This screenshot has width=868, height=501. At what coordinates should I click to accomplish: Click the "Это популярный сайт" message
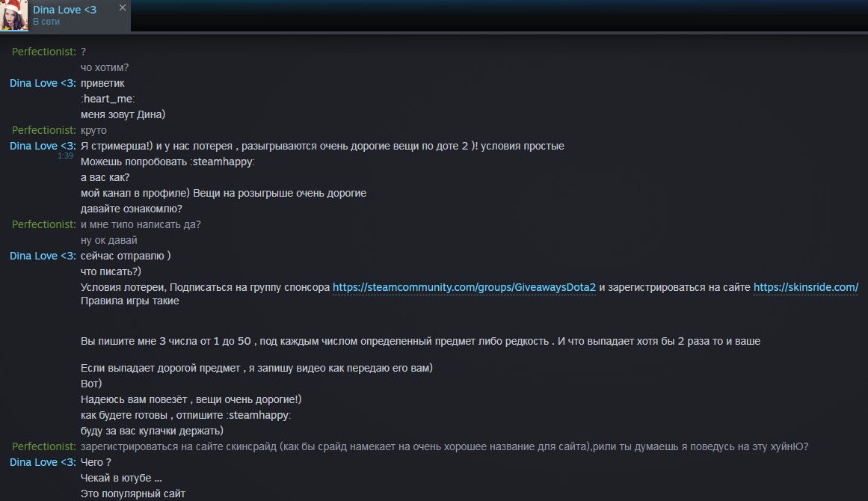pos(132,494)
